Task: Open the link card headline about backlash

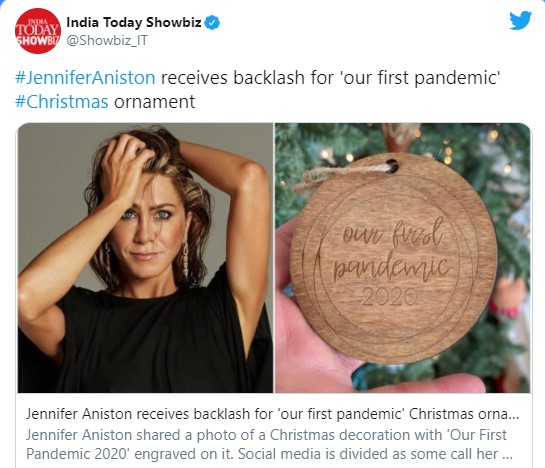Action: (x=272, y=414)
